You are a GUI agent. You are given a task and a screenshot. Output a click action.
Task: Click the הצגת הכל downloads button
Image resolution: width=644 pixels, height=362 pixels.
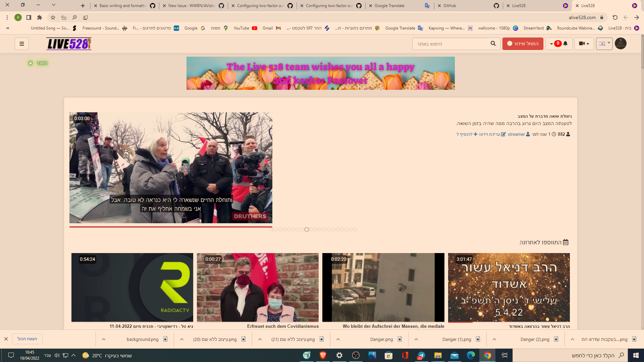27,339
